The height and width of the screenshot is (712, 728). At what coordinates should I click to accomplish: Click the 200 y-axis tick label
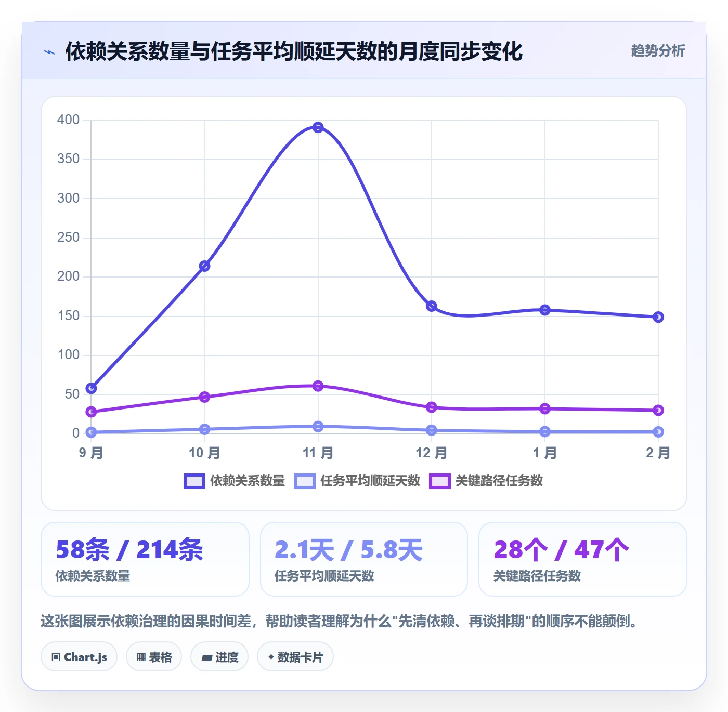click(69, 276)
